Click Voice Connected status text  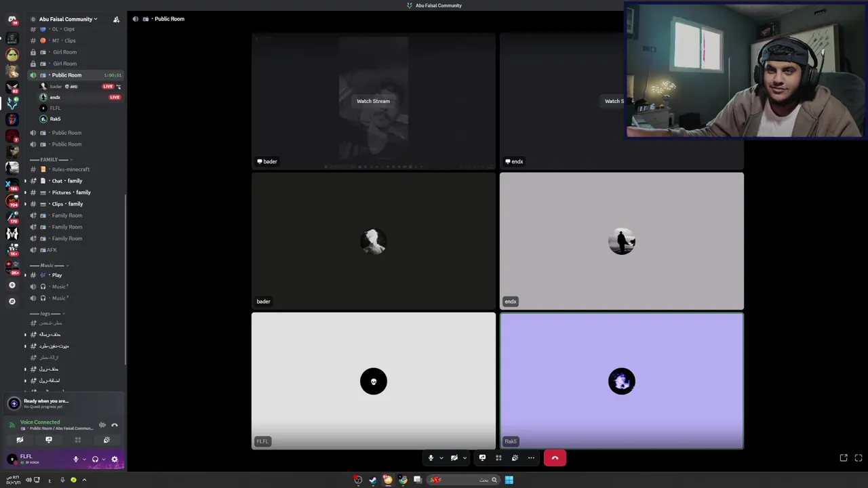(x=40, y=422)
